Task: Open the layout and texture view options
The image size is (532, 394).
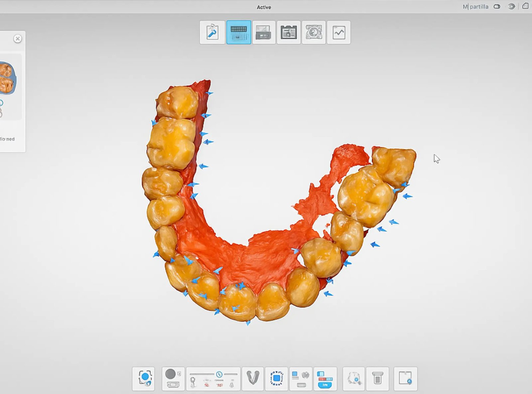Action: point(301,379)
